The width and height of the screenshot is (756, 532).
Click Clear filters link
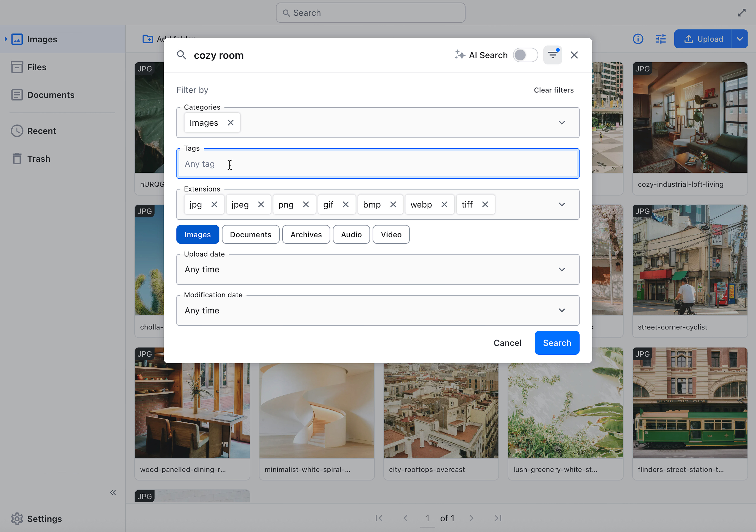[x=554, y=90]
